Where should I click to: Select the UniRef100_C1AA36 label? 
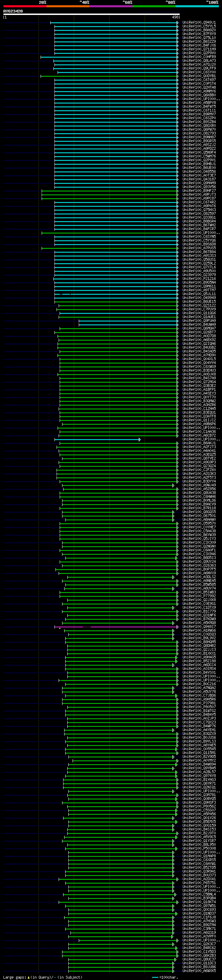point(199,431)
